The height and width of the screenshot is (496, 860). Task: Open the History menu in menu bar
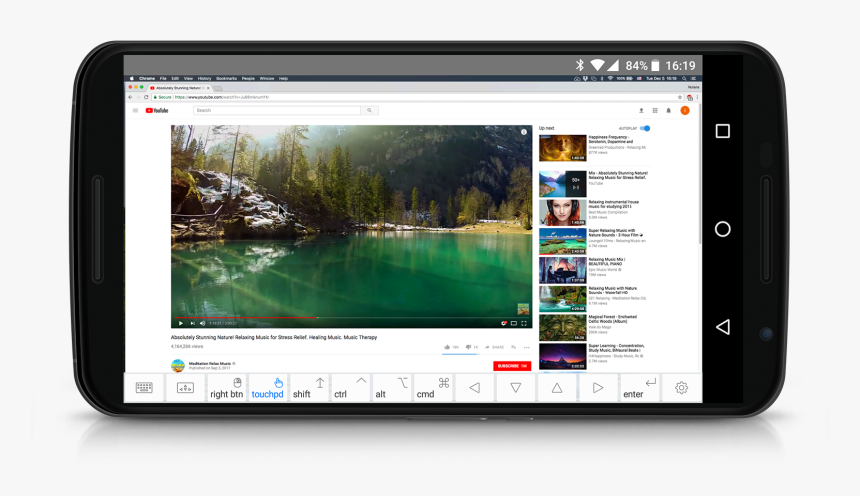pos(204,78)
